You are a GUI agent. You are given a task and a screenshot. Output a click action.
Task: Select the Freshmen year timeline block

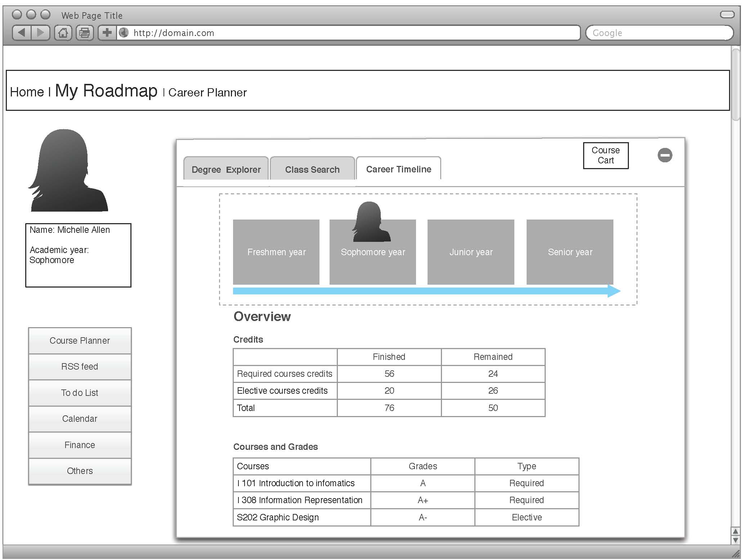click(x=276, y=252)
